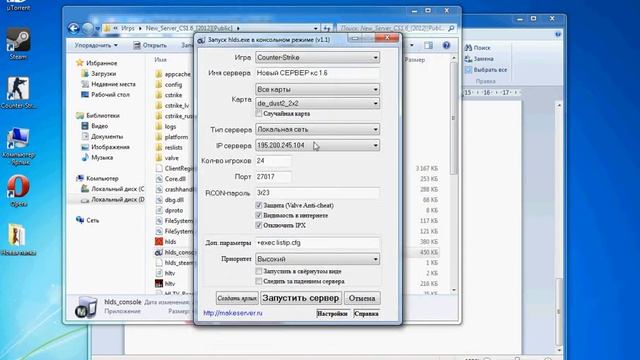
Task: Select the red hlds file icon
Action: 159,242
